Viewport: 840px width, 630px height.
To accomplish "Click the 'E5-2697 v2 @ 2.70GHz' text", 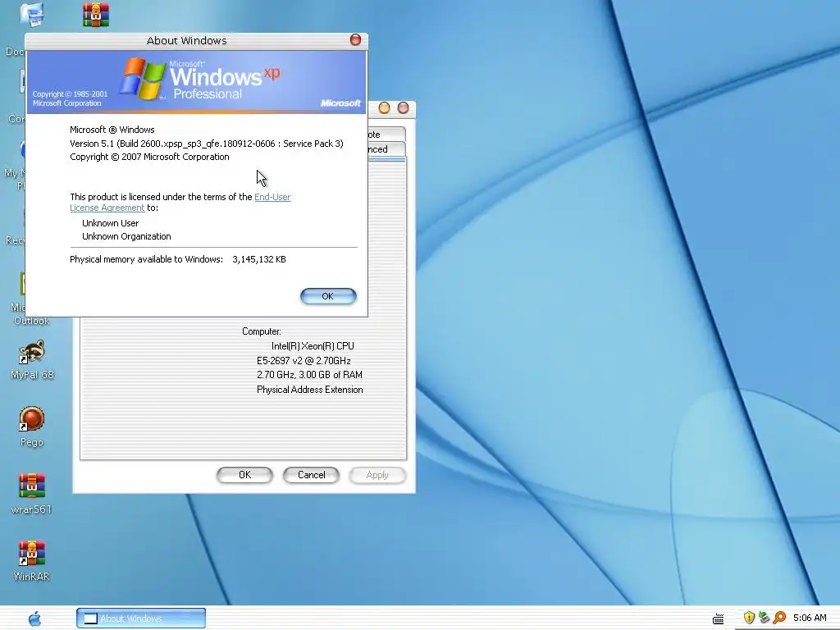I will [x=304, y=361].
